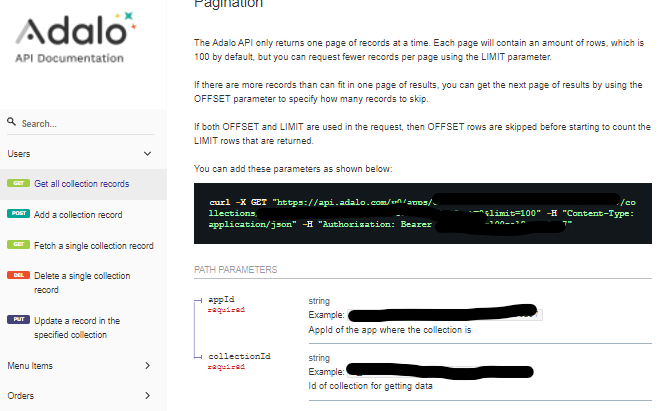Click the 'API Documentation' subtitle text
The image size is (672, 411).
pos(69,58)
